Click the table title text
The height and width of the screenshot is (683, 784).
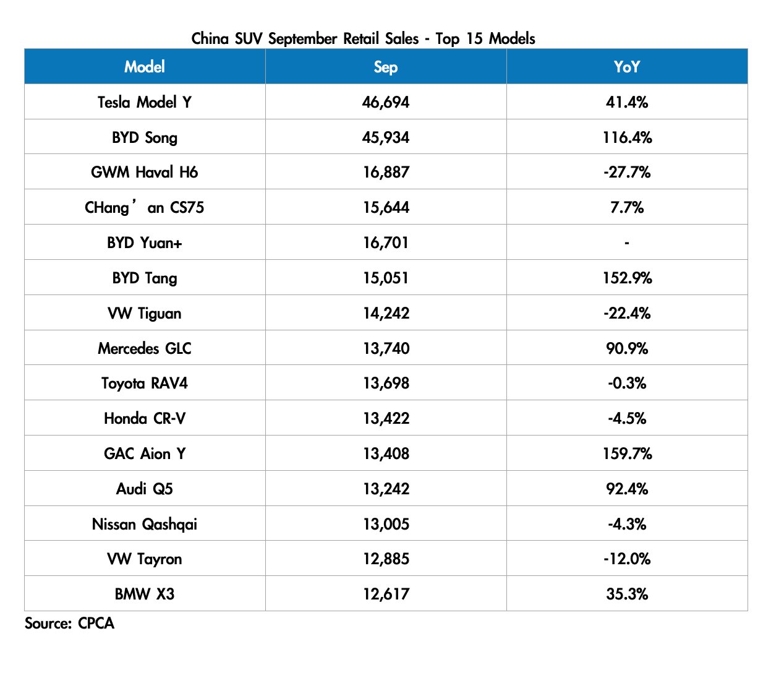tap(363, 38)
